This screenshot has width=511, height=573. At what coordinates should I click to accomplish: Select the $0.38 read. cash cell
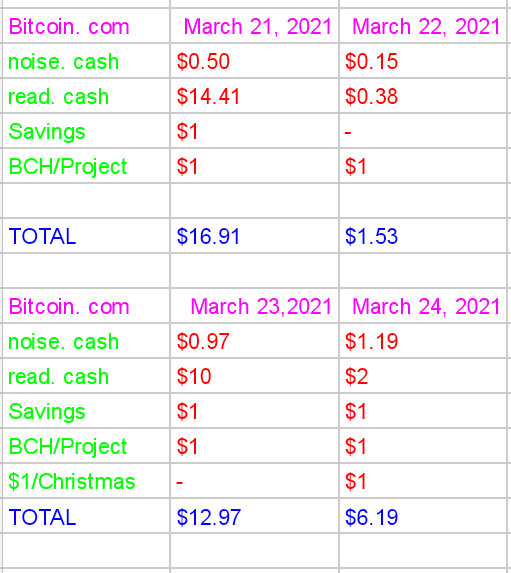[x=423, y=96]
